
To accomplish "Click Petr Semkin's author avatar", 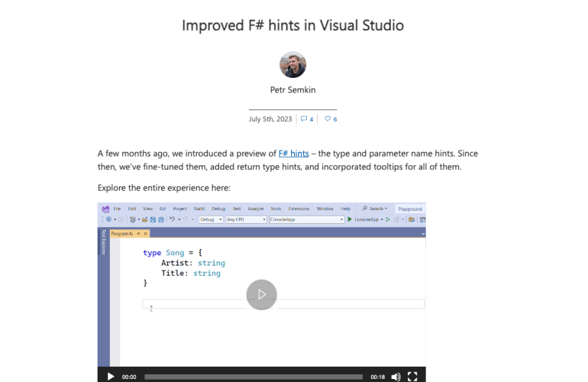I will (293, 65).
